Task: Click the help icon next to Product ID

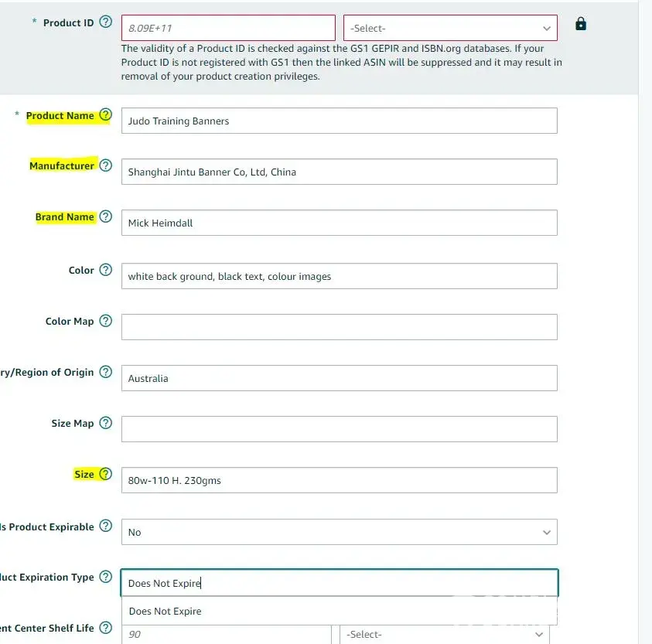Action: coord(106,22)
